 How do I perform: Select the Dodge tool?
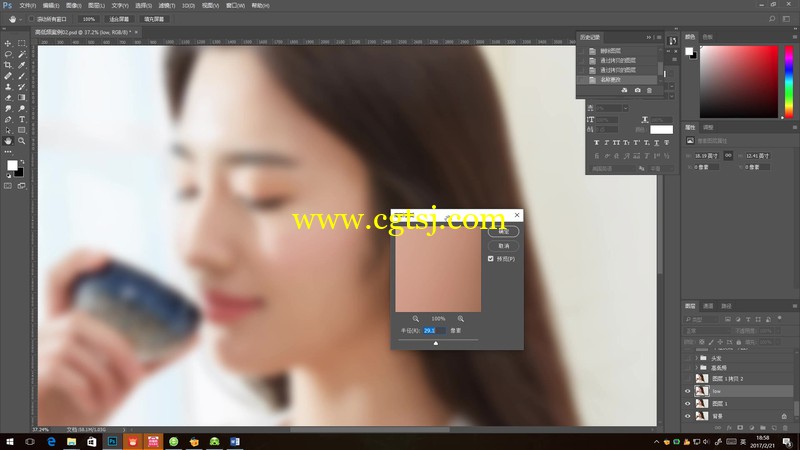21,109
